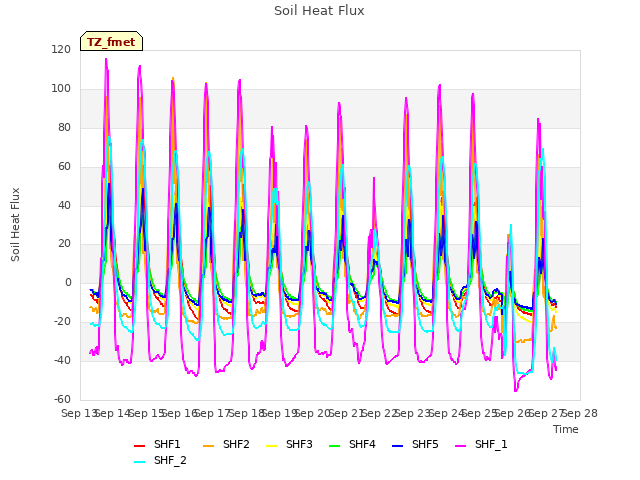Click the -20 y-axis tick label
Viewport: 640px width, 480px height.
coord(62,322)
